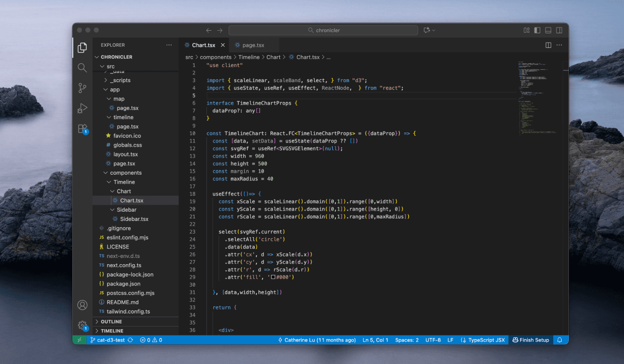Switch to the page.tsx tab
The height and width of the screenshot is (364, 624).
(253, 45)
